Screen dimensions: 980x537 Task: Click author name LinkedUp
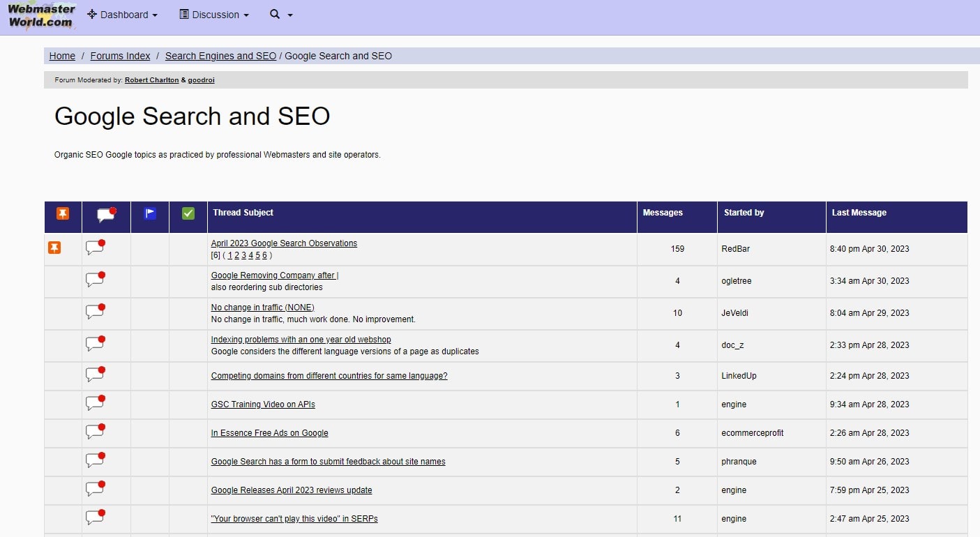pos(739,376)
